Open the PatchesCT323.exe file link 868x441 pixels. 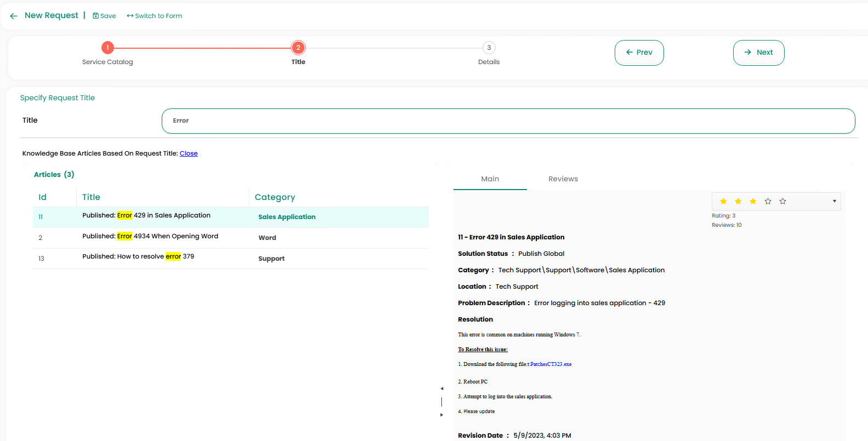click(551, 364)
